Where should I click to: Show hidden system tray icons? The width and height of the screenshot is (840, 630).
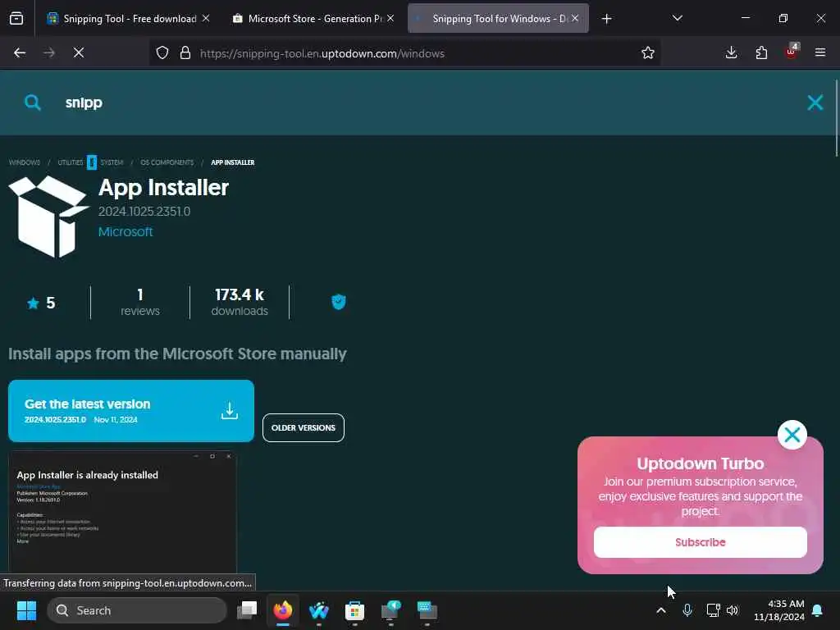point(661,610)
